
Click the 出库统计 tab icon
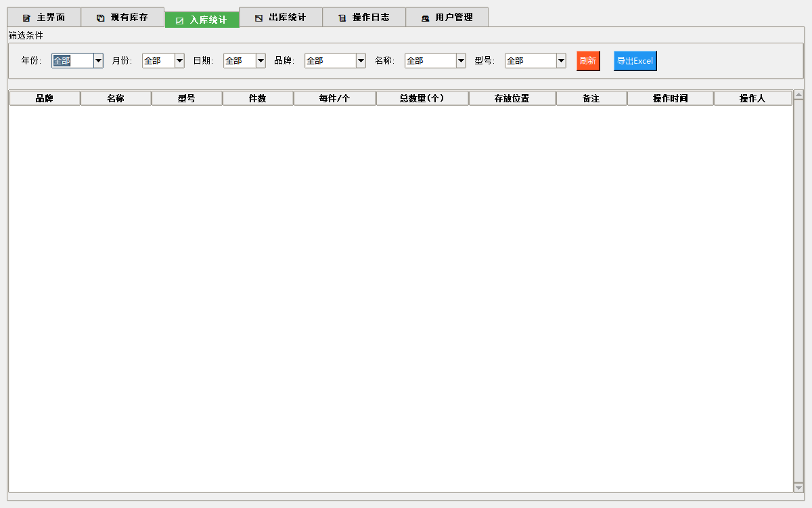click(258, 18)
